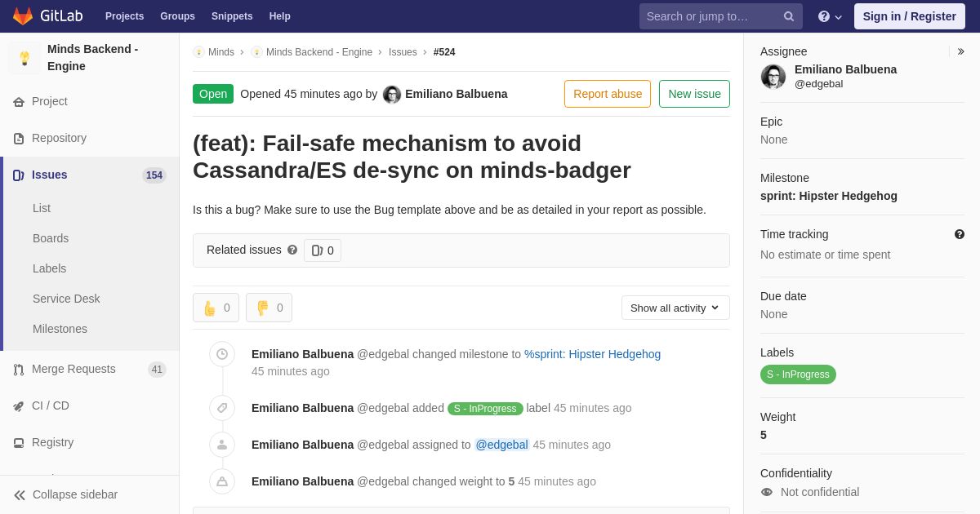Click the @edgebal mention link in activity

point(502,445)
